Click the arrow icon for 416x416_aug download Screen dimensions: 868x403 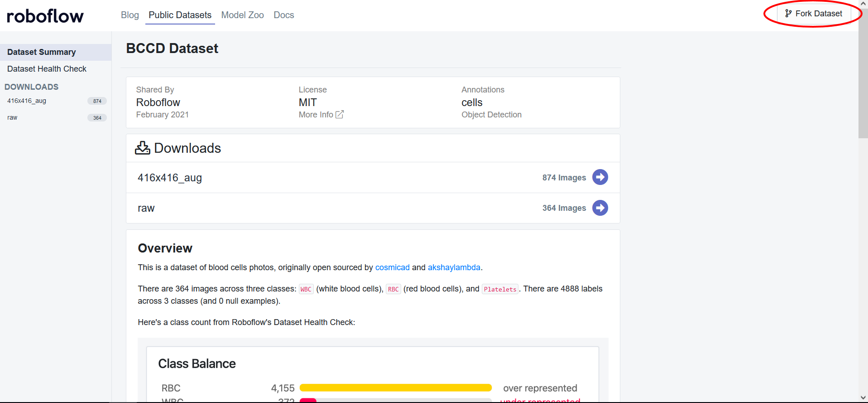click(x=600, y=177)
